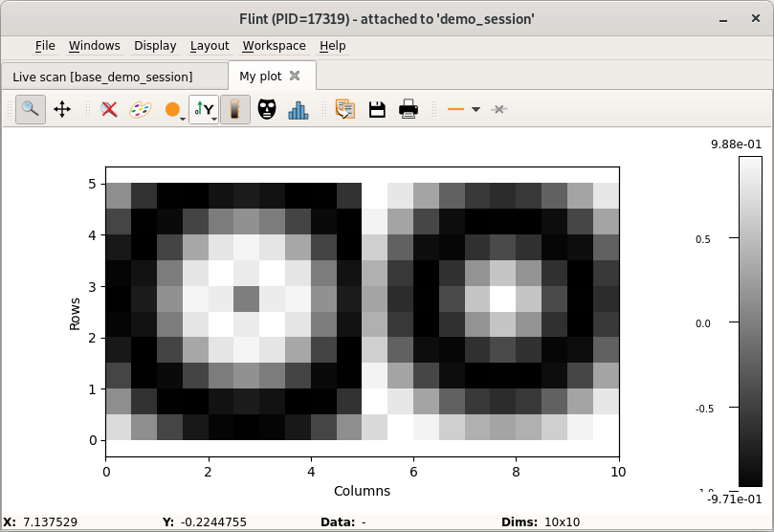
Task: Save the plot with the floppy icon
Action: [x=377, y=109]
